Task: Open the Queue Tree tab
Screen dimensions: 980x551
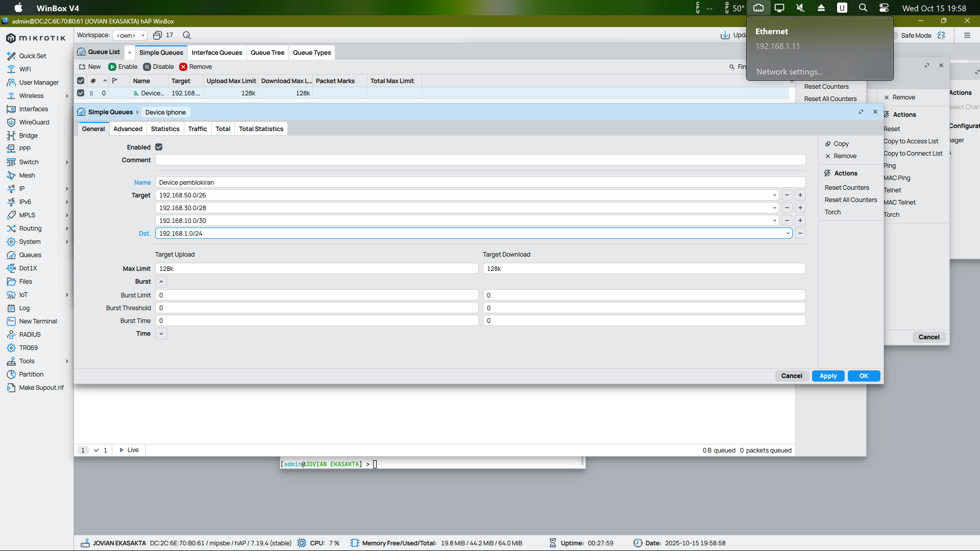Action: click(267, 53)
